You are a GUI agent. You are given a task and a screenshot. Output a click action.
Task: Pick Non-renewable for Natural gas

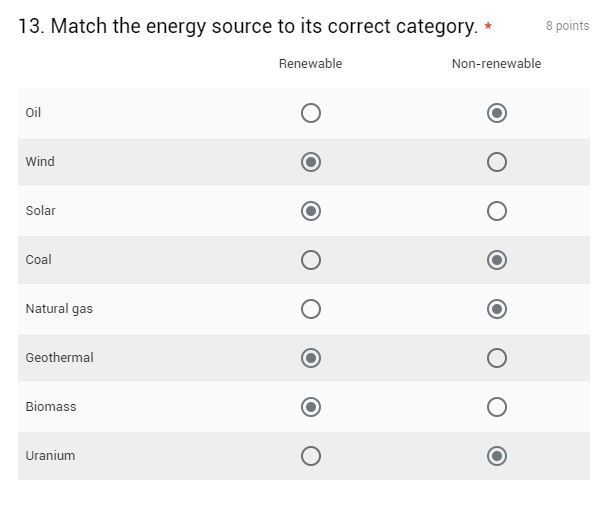pyautogui.click(x=496, y=309)
